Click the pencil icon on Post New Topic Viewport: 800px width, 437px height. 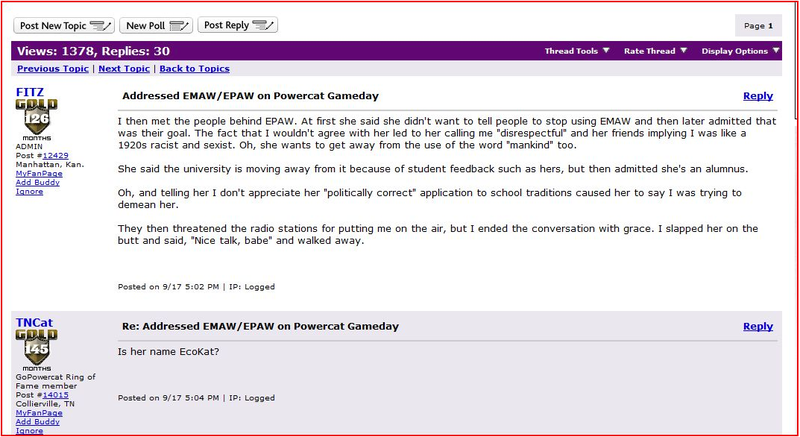tap(101, 26)
